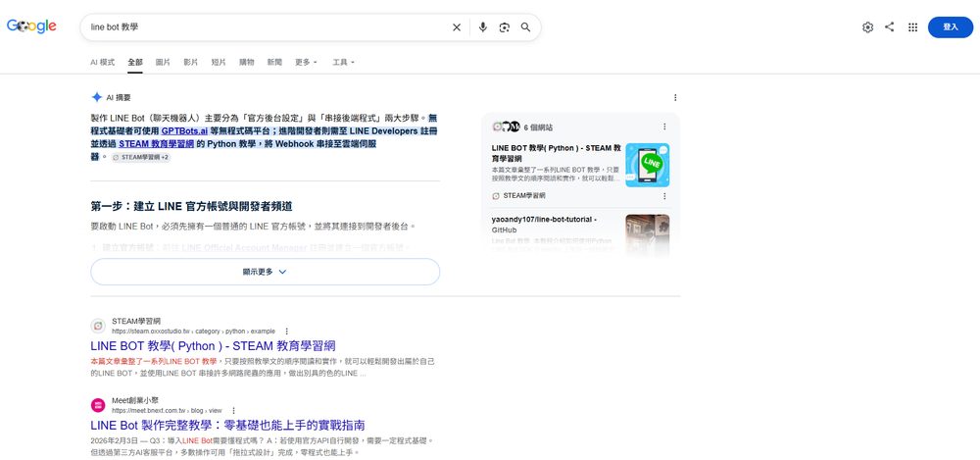Switch to 圖片 tab
The height and width of the screenshot is (460, 980).
pos(163,62)
